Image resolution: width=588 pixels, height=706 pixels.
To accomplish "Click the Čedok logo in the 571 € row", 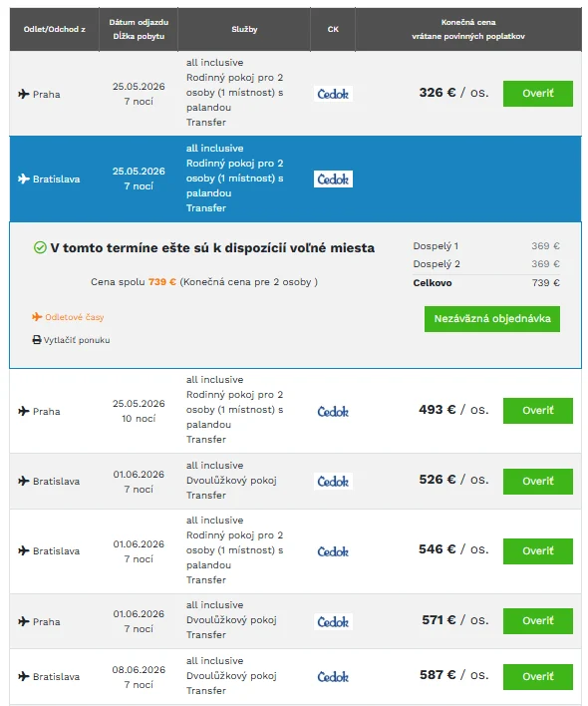I will [x=333, y=622].
